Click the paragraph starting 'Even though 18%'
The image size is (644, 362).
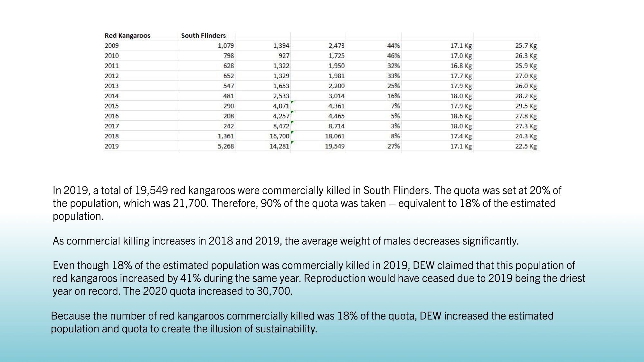coord(319,278)
